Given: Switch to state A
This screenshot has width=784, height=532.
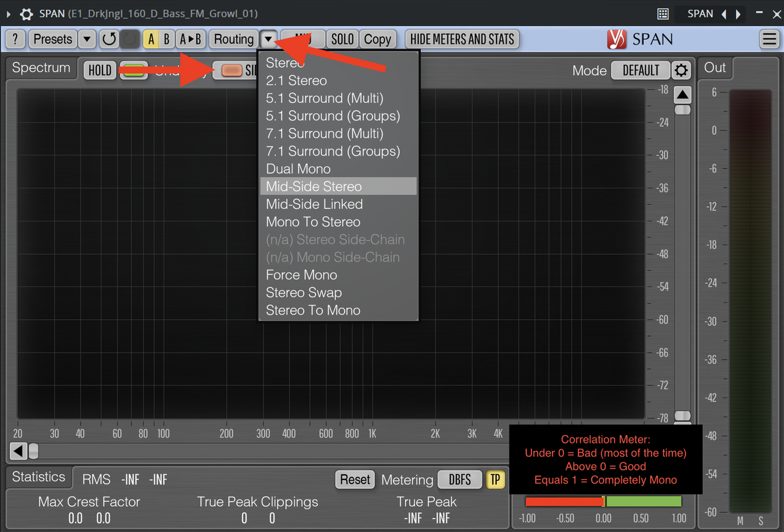Looking at the screenshot, I should tap(151, 39).
